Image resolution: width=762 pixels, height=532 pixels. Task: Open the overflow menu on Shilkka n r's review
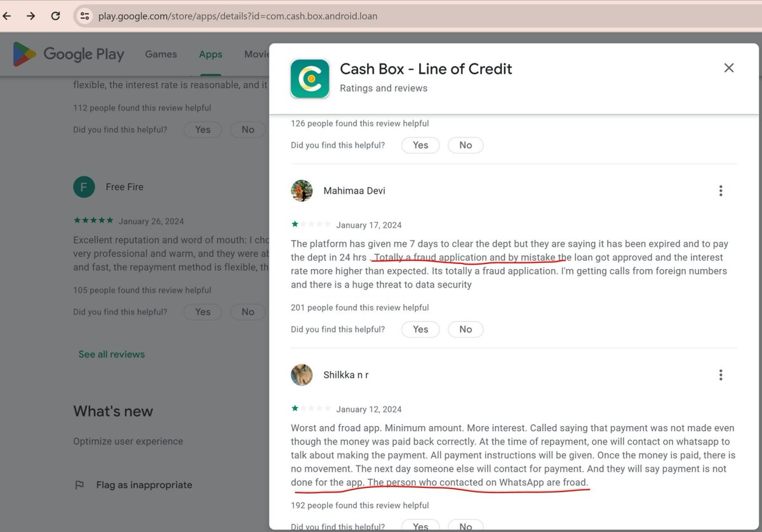(721, 375)
